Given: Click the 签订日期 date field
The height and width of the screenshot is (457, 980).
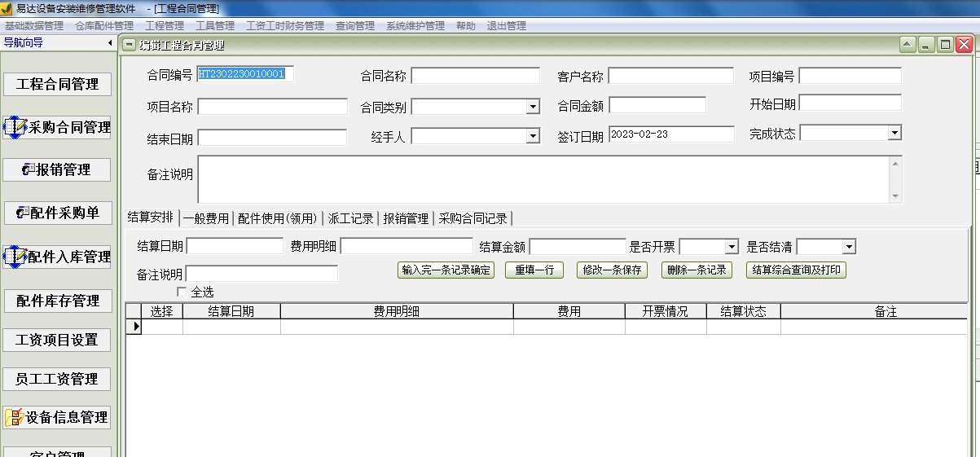Looking at the screenshot, I should (x=671, y=134).
